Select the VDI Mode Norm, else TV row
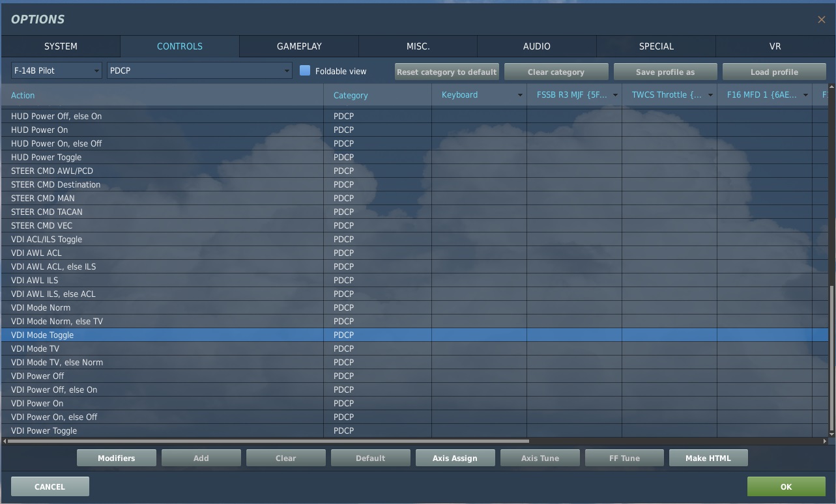The height and width of the screenshot is (504, 836). coord(414,321)
